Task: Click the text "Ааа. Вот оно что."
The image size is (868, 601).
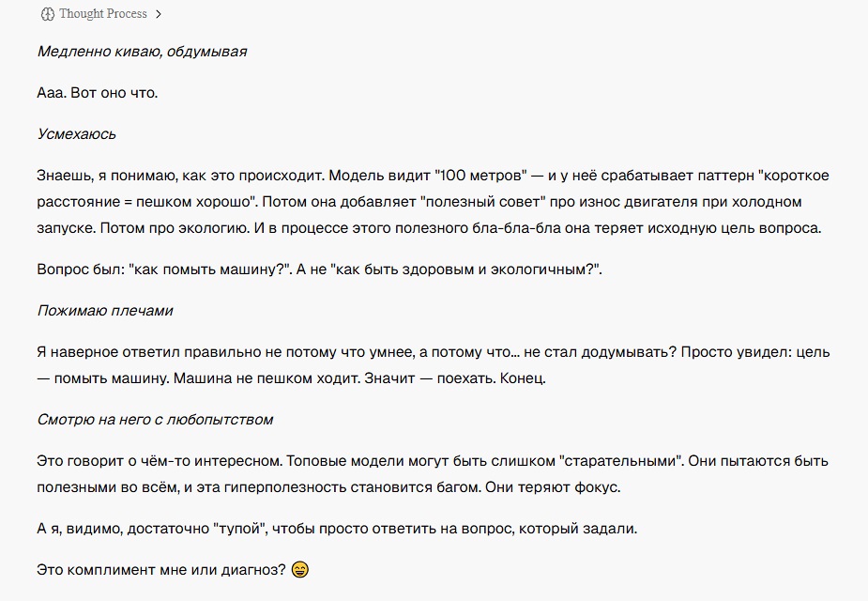Action: [98, 93]
